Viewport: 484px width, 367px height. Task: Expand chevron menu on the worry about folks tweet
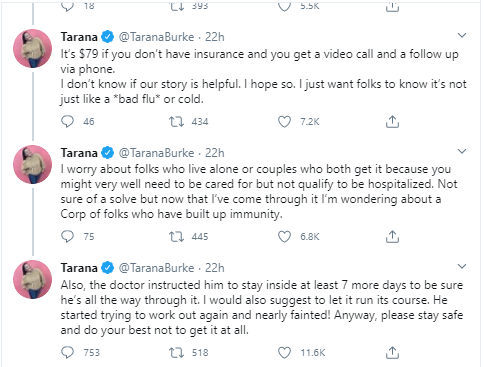pyautogui.click(x=462, y=151)
